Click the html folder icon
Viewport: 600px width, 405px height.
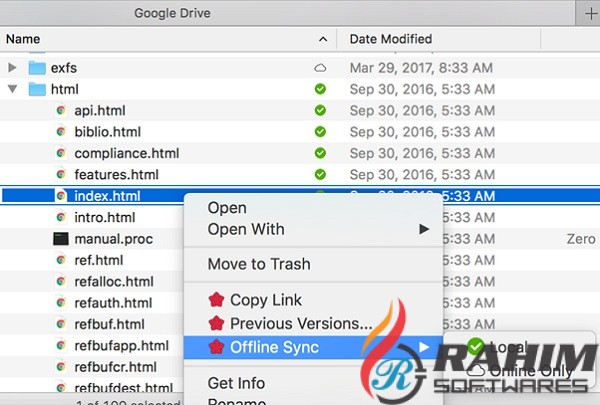click(37, 89)
